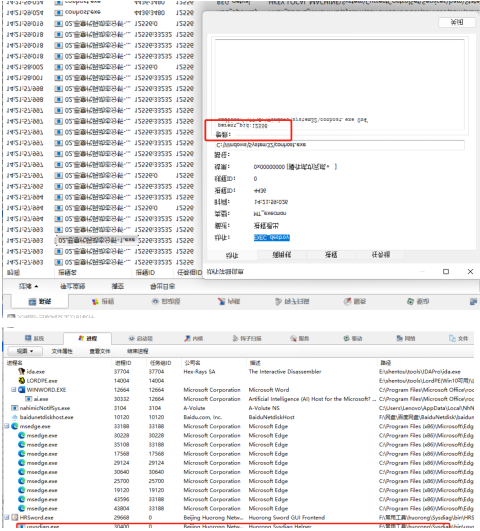
Task: Click the HRSword.exe process icon
Action: tap(15, 517)
